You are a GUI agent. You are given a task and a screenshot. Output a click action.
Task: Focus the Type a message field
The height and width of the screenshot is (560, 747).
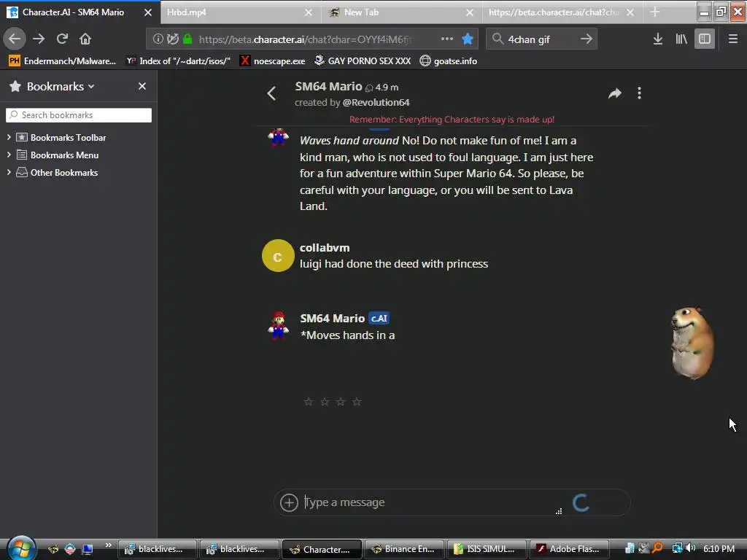[429, 502]
